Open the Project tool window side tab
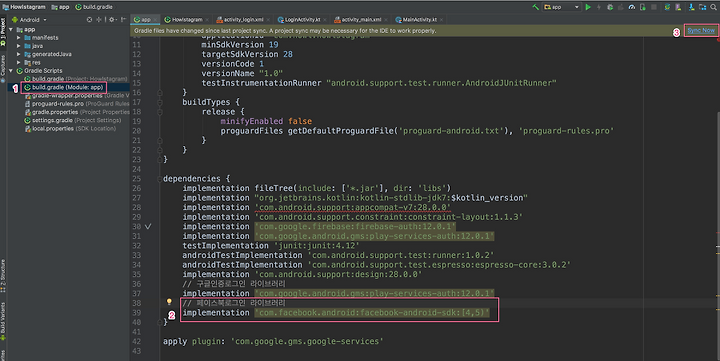Image resolution: width=720 pixels, height=361 pixels. click(x=3, y=31)
